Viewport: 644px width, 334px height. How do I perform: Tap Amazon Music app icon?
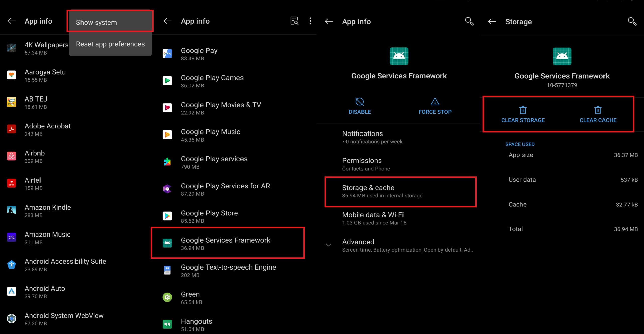click(12, 237)
